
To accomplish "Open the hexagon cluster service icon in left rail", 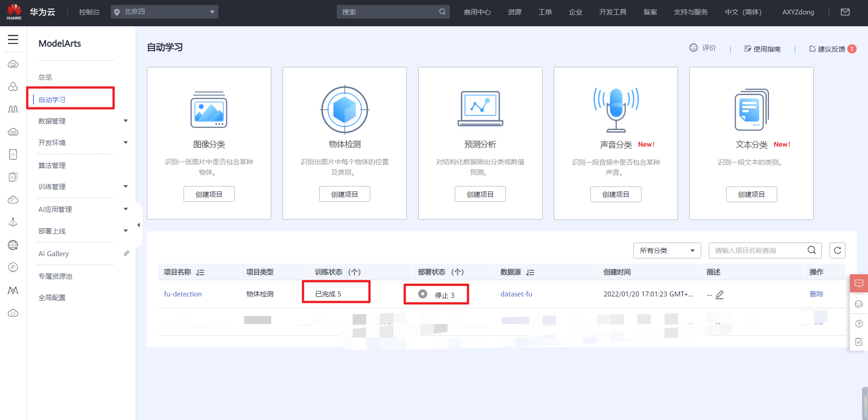I will pyautogui.click(x=13, y=86).
